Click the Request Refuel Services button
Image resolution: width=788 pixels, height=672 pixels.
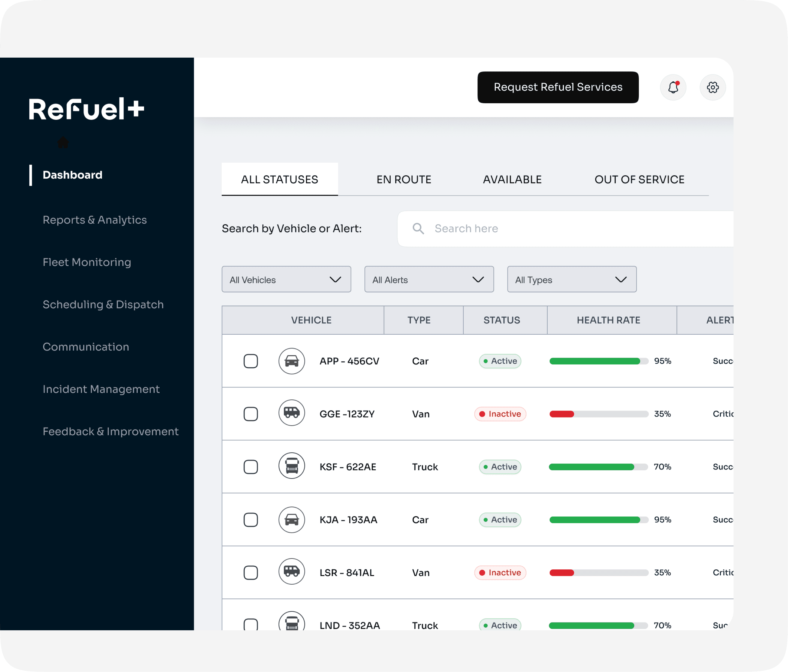(558, 87)
